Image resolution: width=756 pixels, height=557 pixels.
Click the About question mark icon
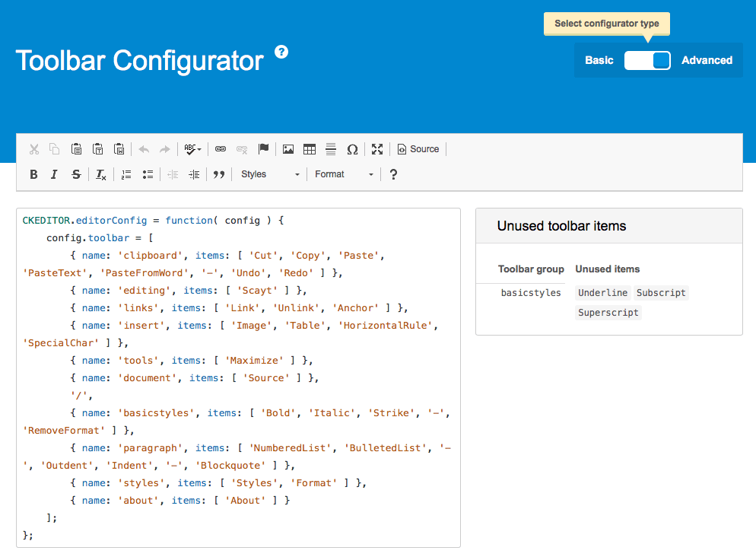pyautogui.click(x=393, y=174)
